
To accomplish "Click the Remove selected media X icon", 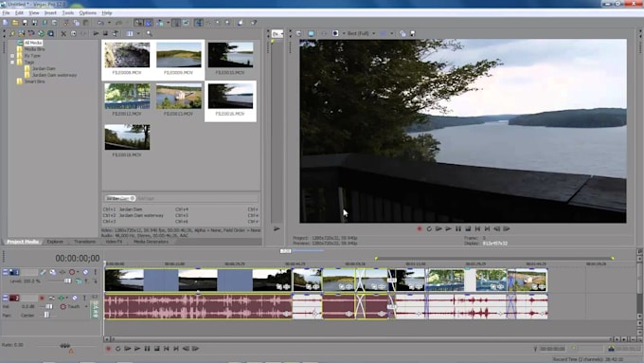I will (63, 33).
